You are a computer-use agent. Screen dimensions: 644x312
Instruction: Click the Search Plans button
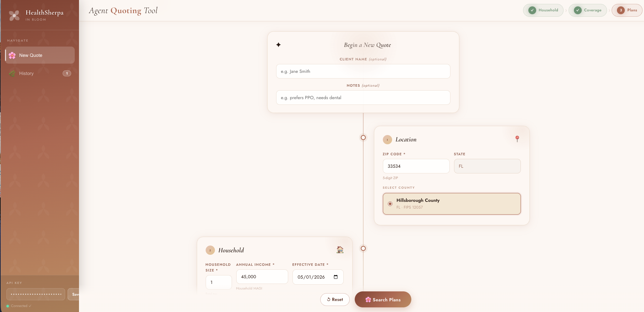pos(383,300)
